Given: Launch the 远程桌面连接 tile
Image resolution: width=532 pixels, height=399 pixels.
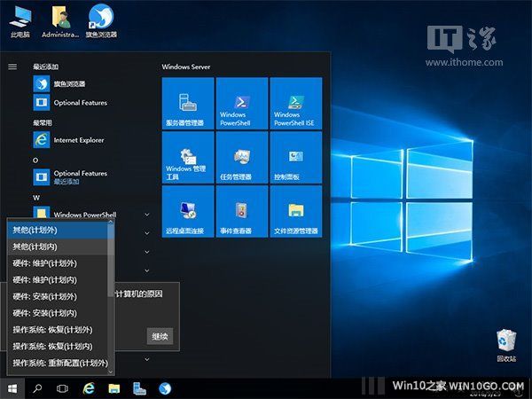Looking at the screenshot, I should (x=188, y=212).
